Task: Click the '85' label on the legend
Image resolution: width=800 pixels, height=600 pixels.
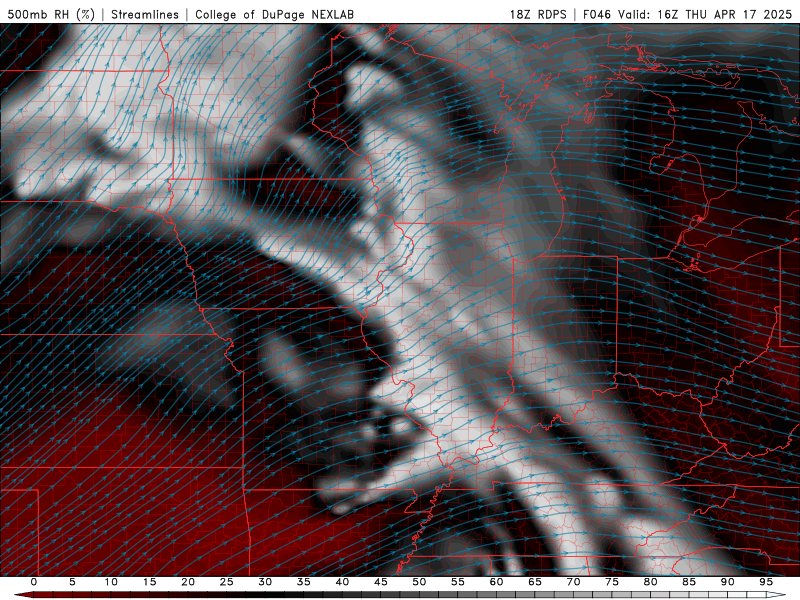Action: point(689,582)
